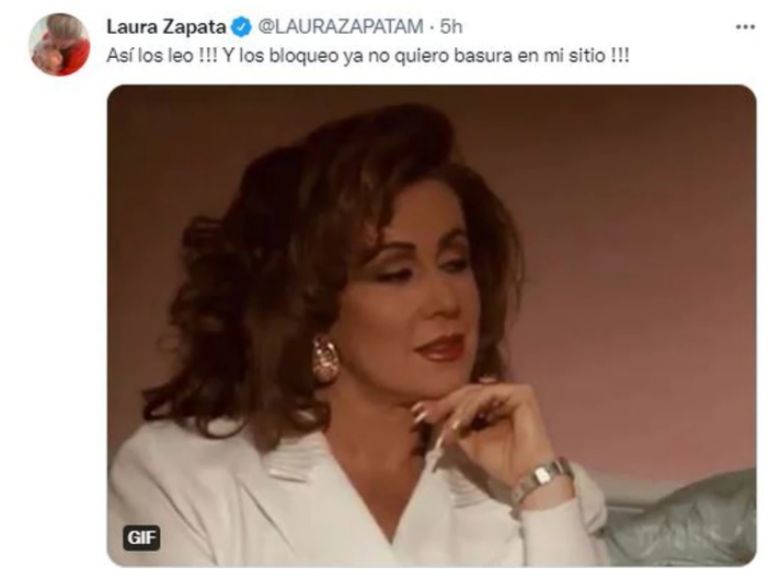Open the three-dot more options menu
This screenshot has width=768, height=578.
click(745, 27)
